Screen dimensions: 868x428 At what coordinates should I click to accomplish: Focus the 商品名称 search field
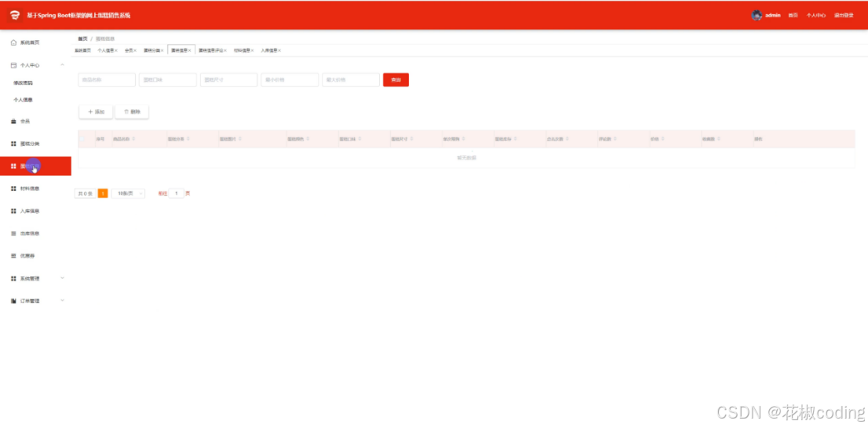coord(107,80)
